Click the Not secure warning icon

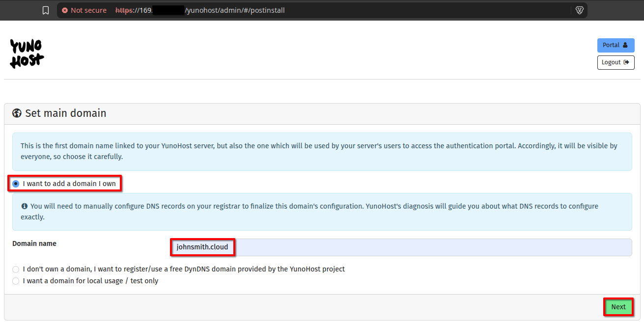(65, 10)
